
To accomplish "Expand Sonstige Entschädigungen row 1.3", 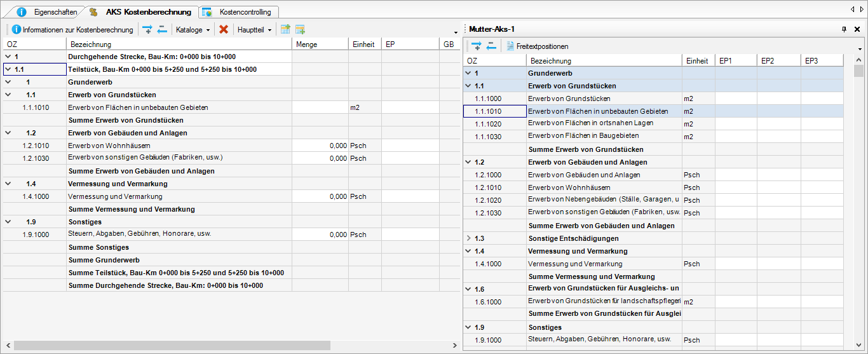I will 469,238.
